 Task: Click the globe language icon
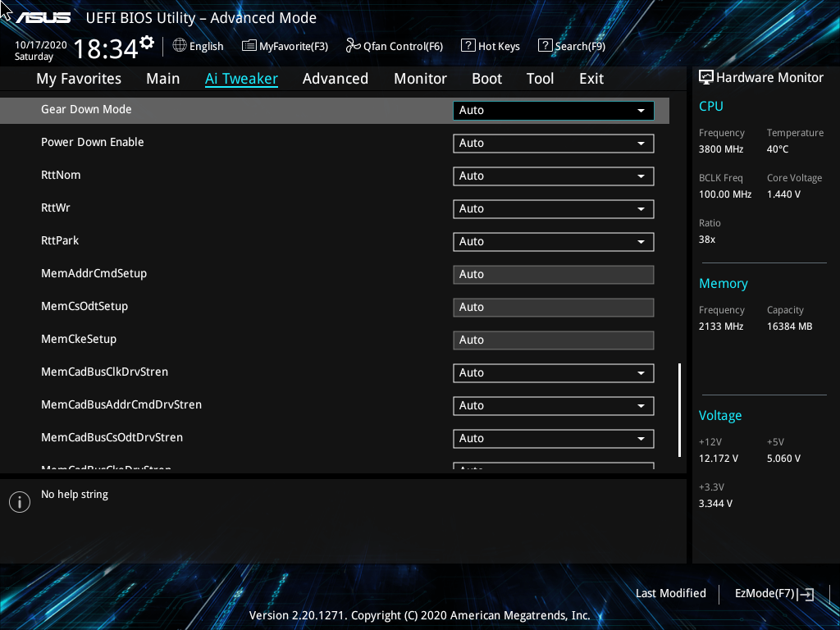pos(180,46)
